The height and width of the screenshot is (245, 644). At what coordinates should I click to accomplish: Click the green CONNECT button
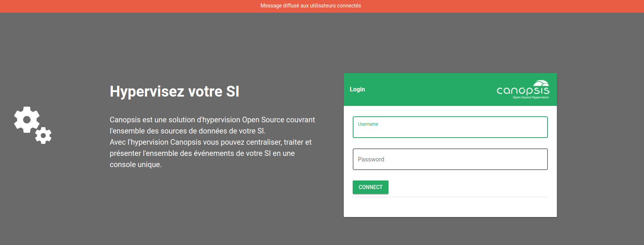tap(370, 187)
